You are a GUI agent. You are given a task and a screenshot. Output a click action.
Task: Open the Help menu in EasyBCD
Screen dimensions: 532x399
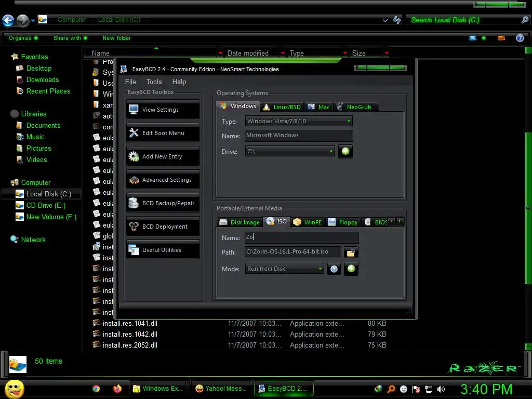tap(179, 82)
